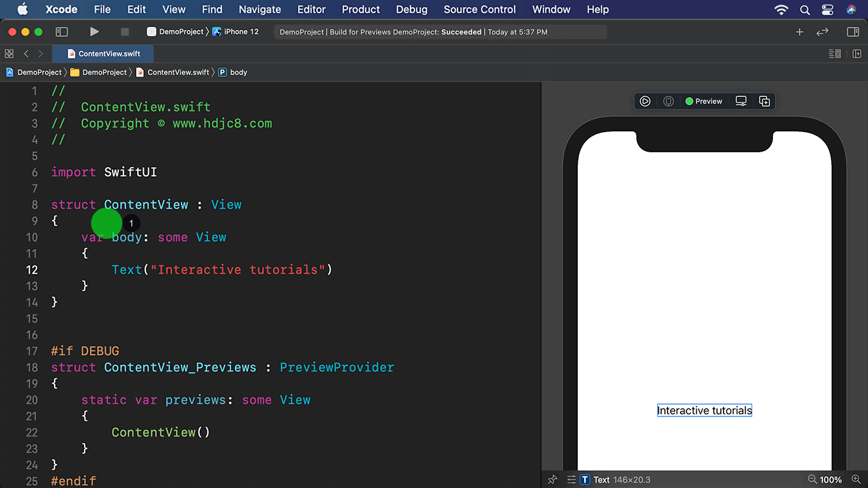This screenshot has width=868, height=488.
Task: Click the Wi-Fi status icon
Action: click(x=781, y=10)
